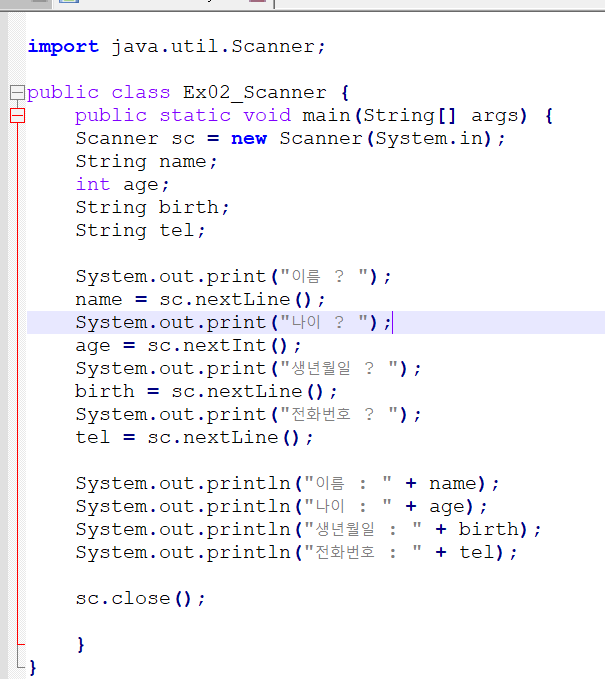Place cursor on 'Scanner sc = new Scanner(System.in);'
The width and height of the screenshot is (605, 679).
coord(290,139)
